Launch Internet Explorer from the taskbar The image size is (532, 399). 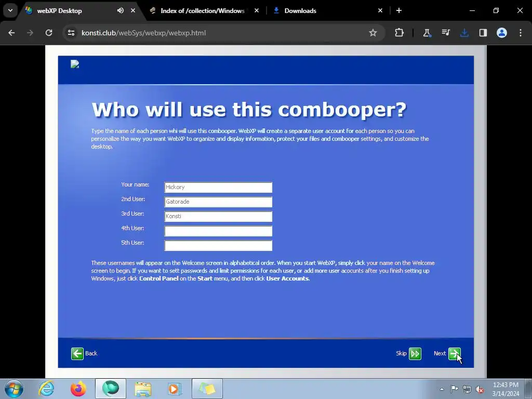click(46, 389)
